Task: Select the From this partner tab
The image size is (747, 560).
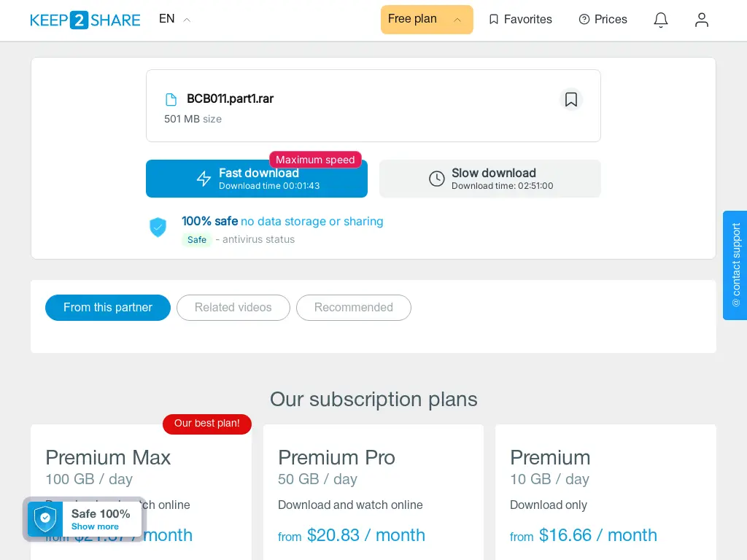Action: 108,308
